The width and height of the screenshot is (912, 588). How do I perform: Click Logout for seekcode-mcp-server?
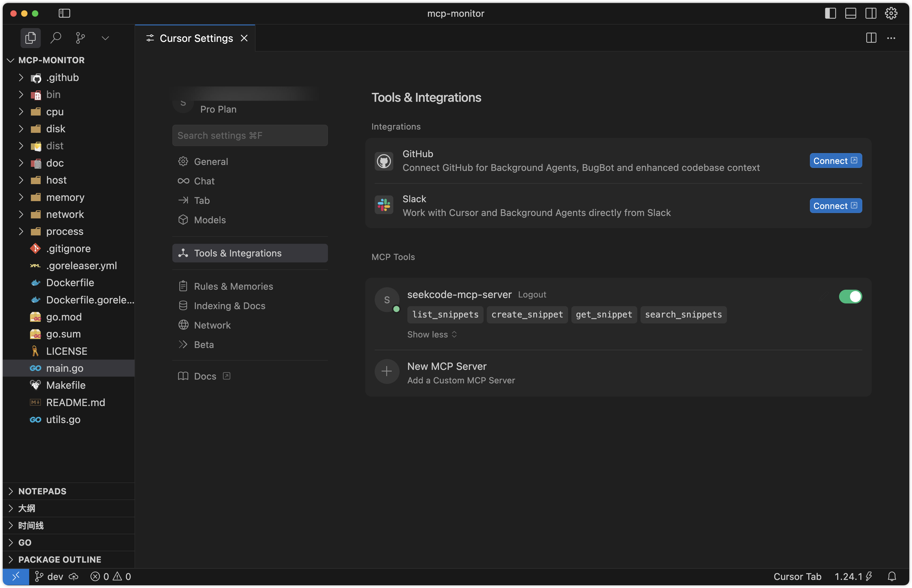[532, 295]
